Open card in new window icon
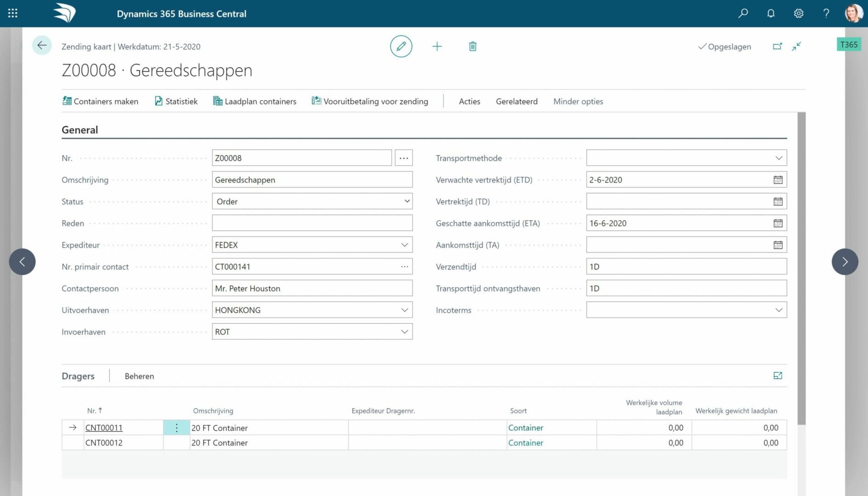 [x=777, y=46]
